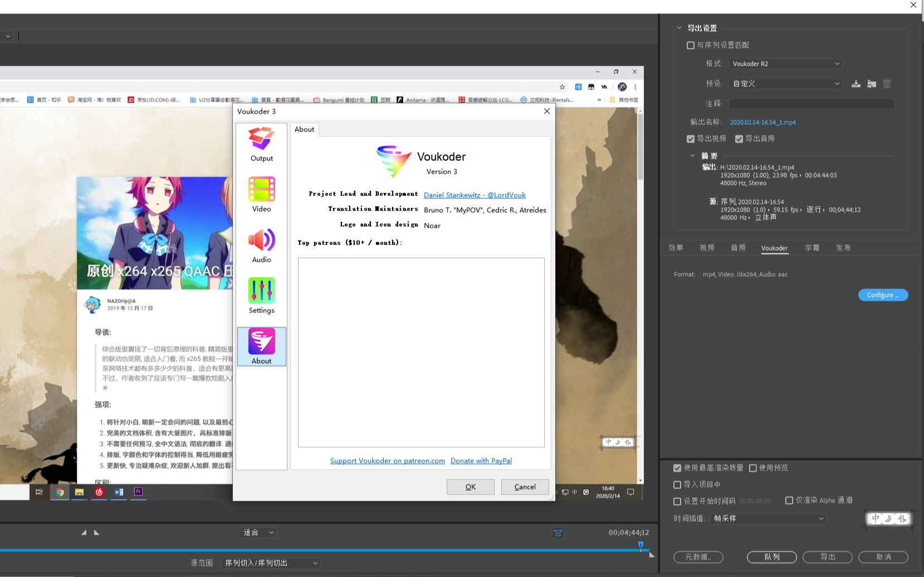This screenshot has height=577, width=924.
Task: Select the About section in Voukoder sidebar
Action: [261, 346]
